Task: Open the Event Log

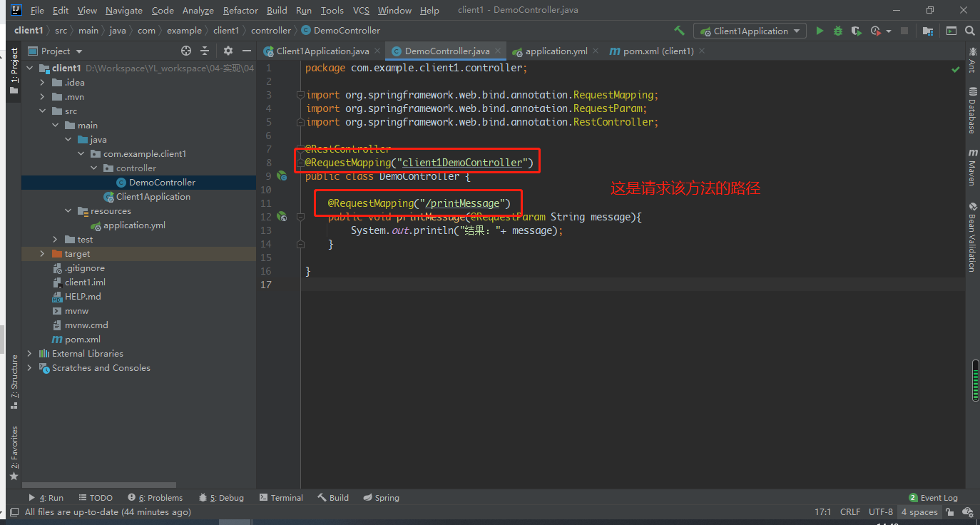Action: pyautogui.click(x=933, y=497)
